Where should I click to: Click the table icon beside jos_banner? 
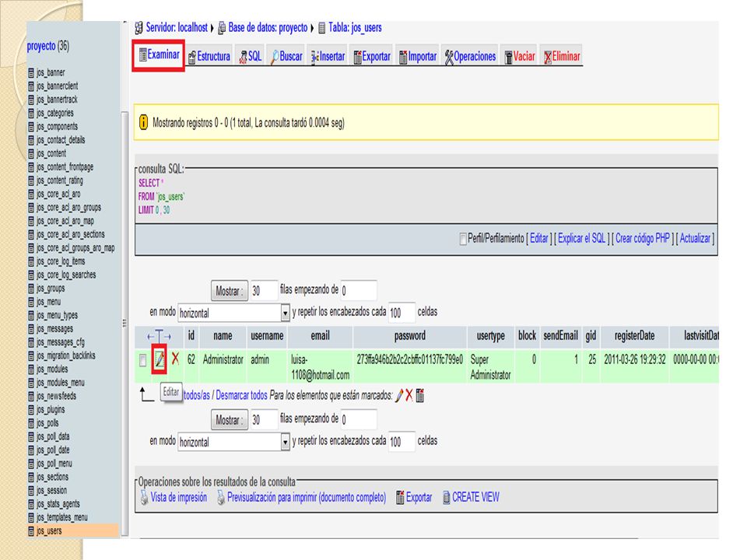click(31, 73)
